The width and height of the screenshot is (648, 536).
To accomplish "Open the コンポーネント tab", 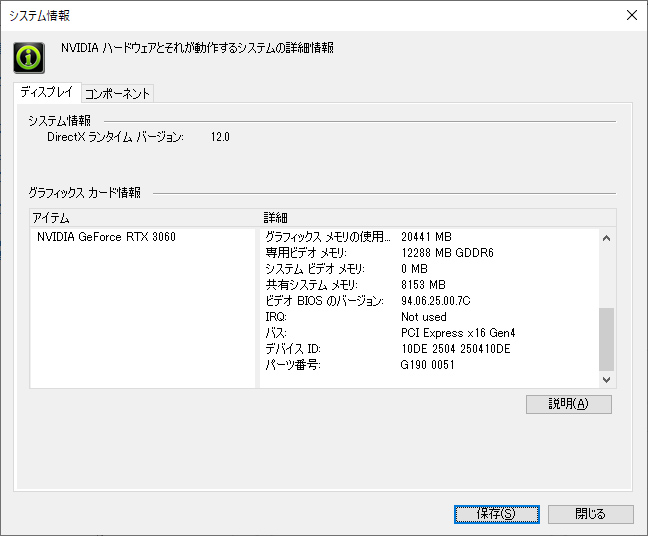I will (x=117, y=93).
